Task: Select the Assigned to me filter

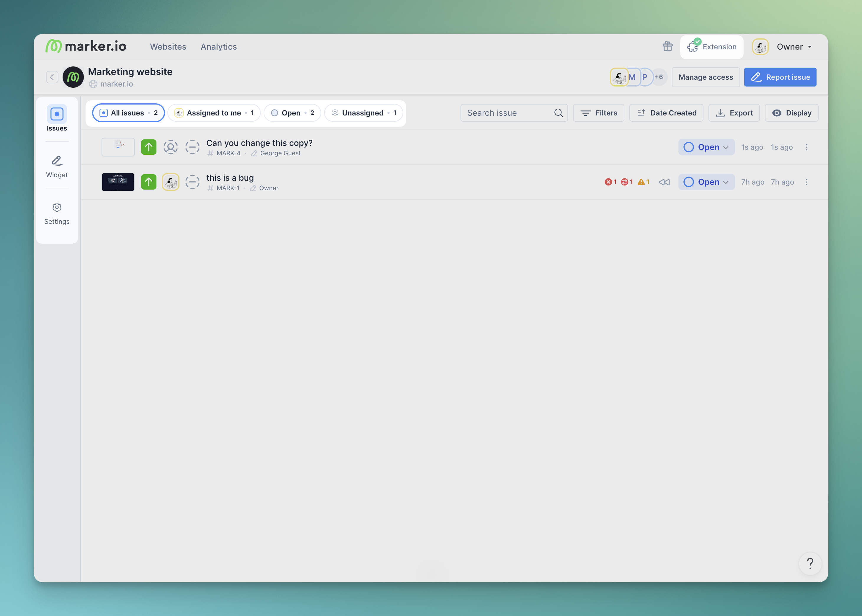Action: click(214, 113)
